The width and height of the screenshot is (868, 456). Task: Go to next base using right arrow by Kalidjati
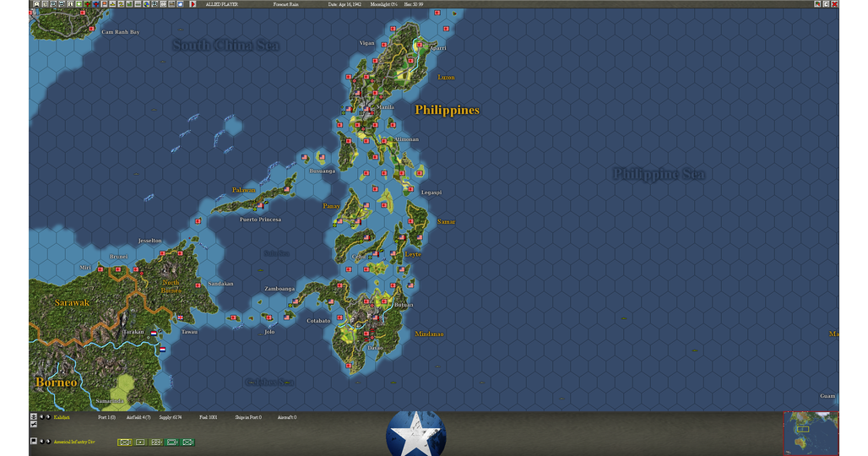point(48,416)
